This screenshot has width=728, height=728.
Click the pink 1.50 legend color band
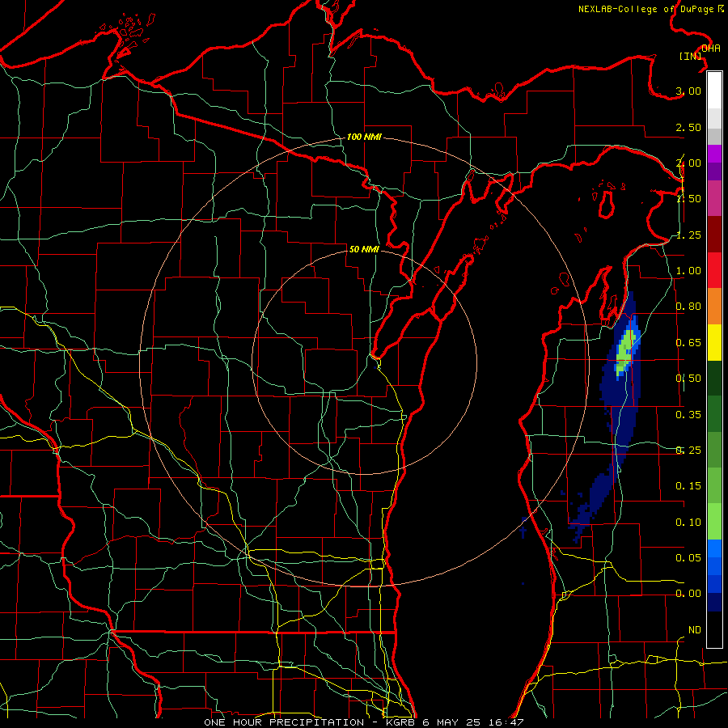714,199
